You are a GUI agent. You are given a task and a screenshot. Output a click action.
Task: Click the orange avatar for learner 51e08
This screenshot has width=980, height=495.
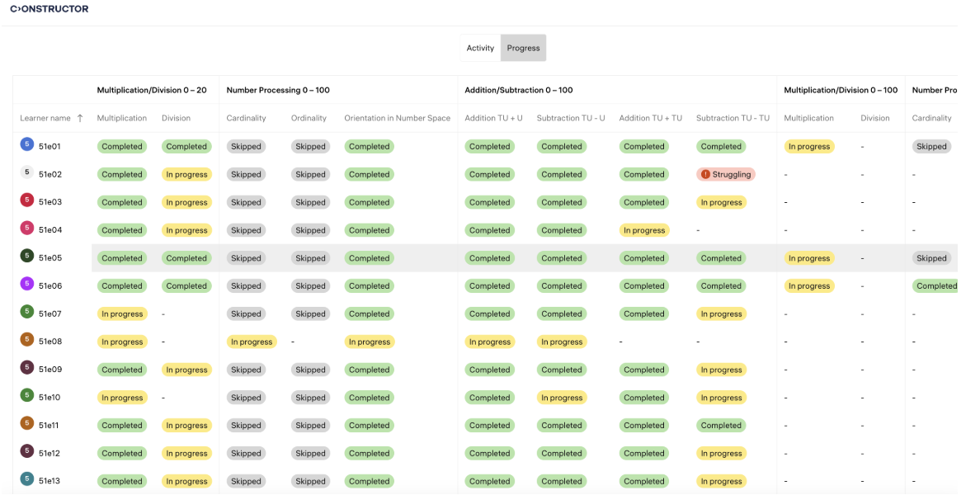pos(27,340)
